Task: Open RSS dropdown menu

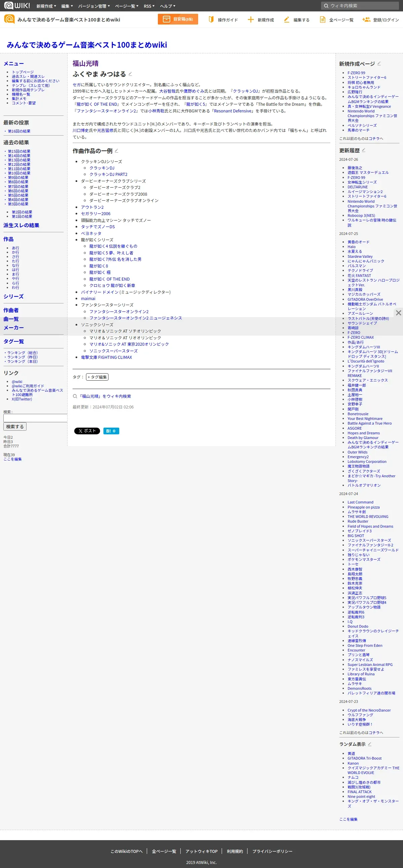Action: [149, 6]
